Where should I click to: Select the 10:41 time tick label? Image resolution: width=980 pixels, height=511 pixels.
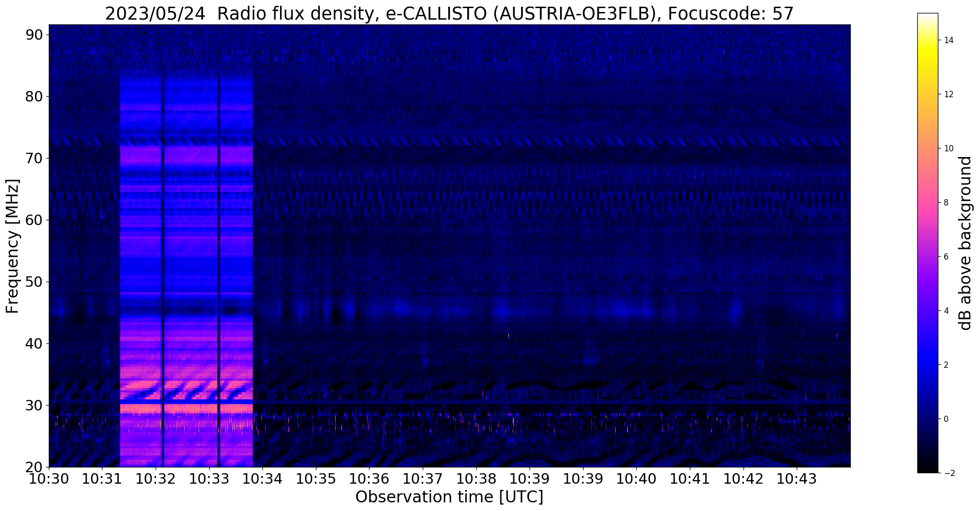point(690,478)
